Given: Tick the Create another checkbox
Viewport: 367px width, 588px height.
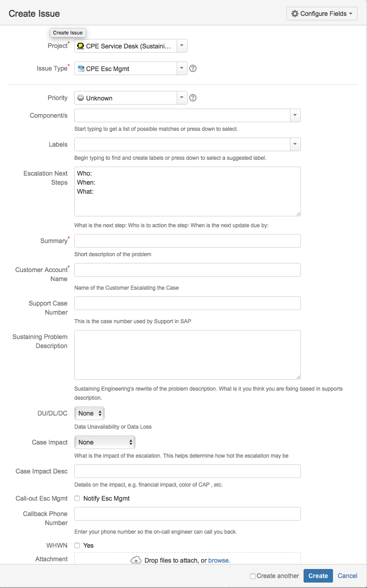Looking at the screenshot, I should [253, 576].
